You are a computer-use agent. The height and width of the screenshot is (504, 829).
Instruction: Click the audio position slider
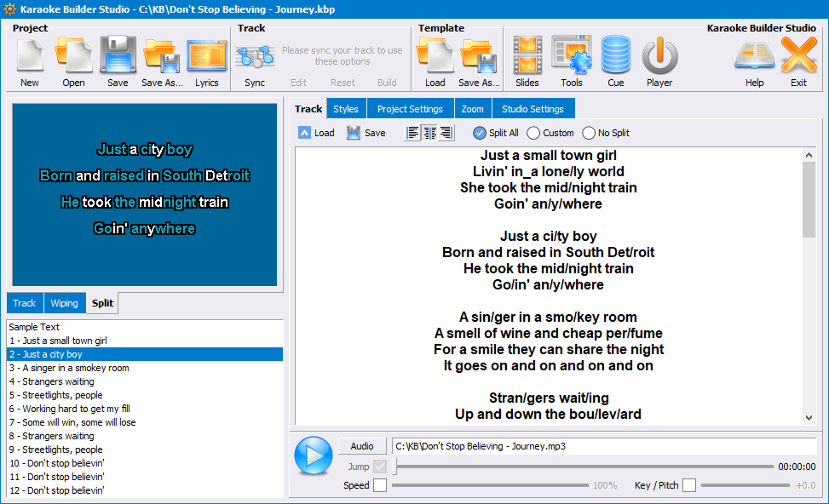[x=583, y=467]
